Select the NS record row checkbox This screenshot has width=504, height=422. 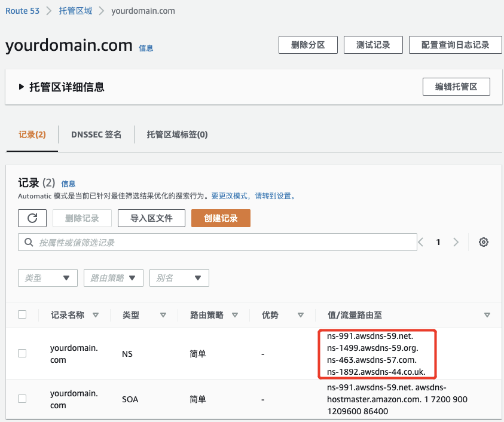[x=22, y=353]
